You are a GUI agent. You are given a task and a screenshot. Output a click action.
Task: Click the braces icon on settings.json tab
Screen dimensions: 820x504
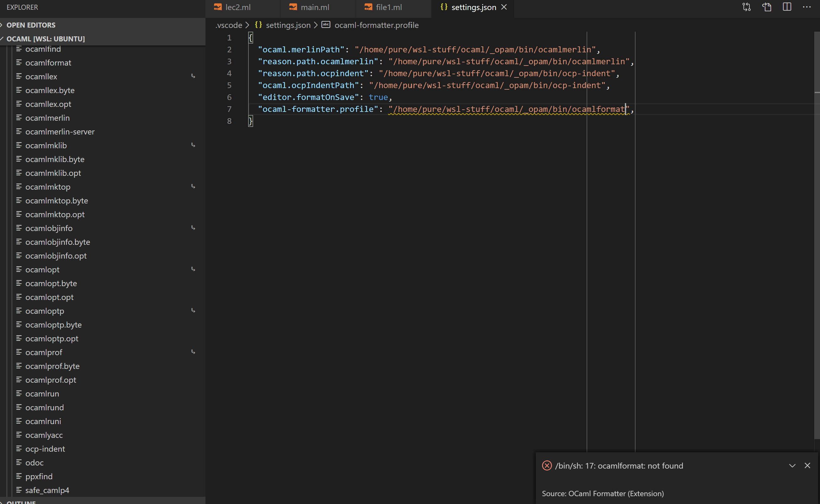(x=444, y=7)
